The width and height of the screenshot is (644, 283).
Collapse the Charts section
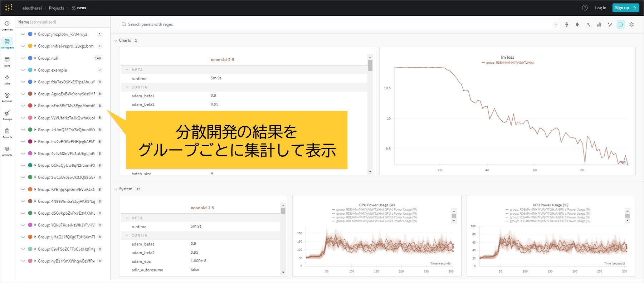tap(116, 41)
